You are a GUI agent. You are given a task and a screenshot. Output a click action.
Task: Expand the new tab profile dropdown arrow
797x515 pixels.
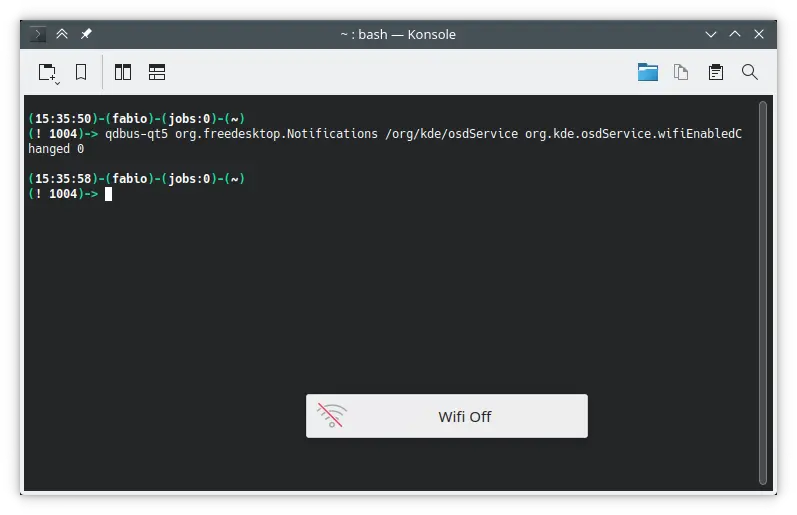point(57,83)
